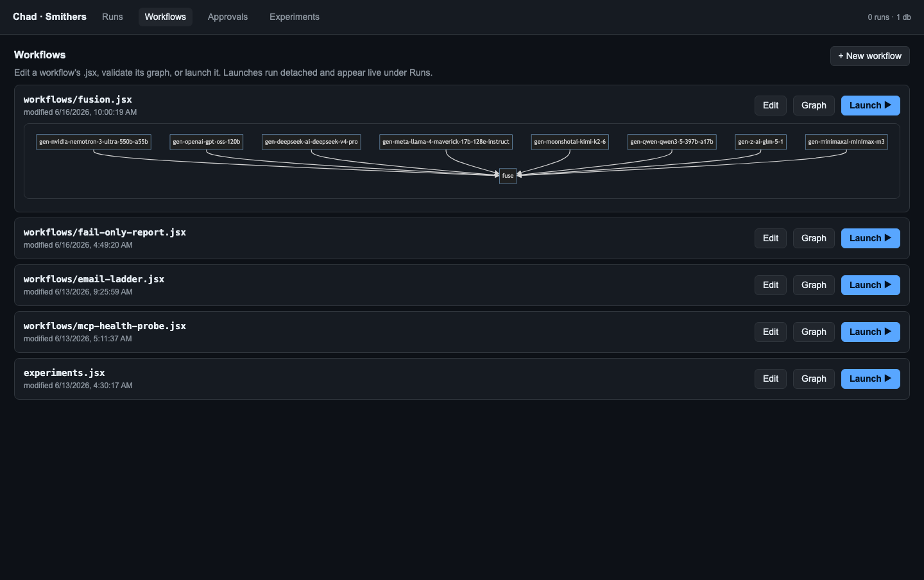View graph for mcp-health-probe.jsx
The image size is (924, 580).
(x=814, y=332)
